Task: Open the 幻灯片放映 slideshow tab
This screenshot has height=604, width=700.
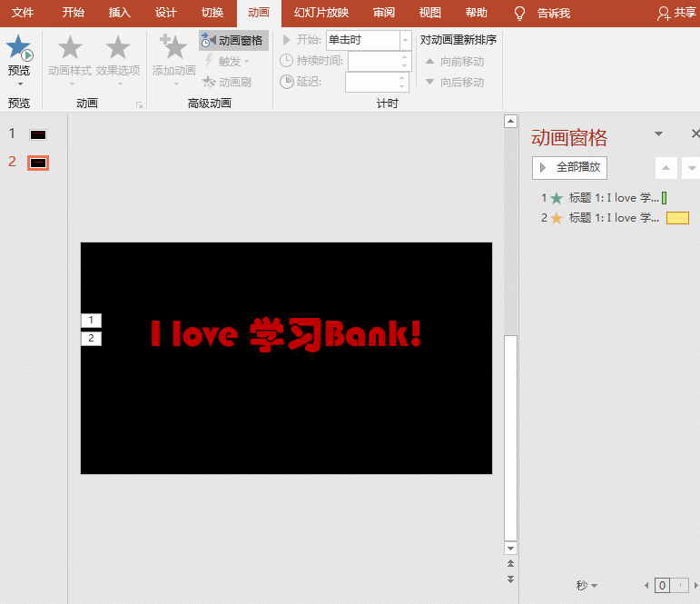Action: 321,13
